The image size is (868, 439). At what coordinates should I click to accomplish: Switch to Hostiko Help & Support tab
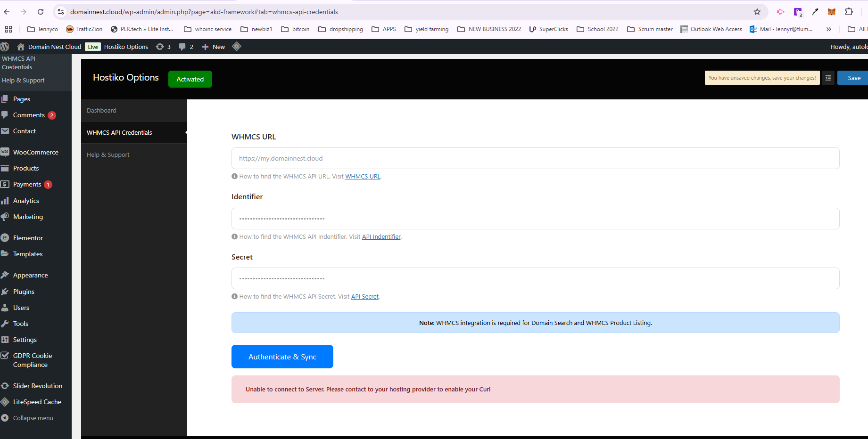134,154
